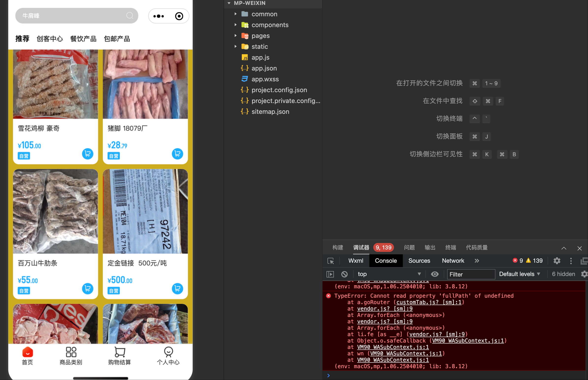Switch to the Wxml tab
Screen dimensions: 588x380
pos(356,261)
